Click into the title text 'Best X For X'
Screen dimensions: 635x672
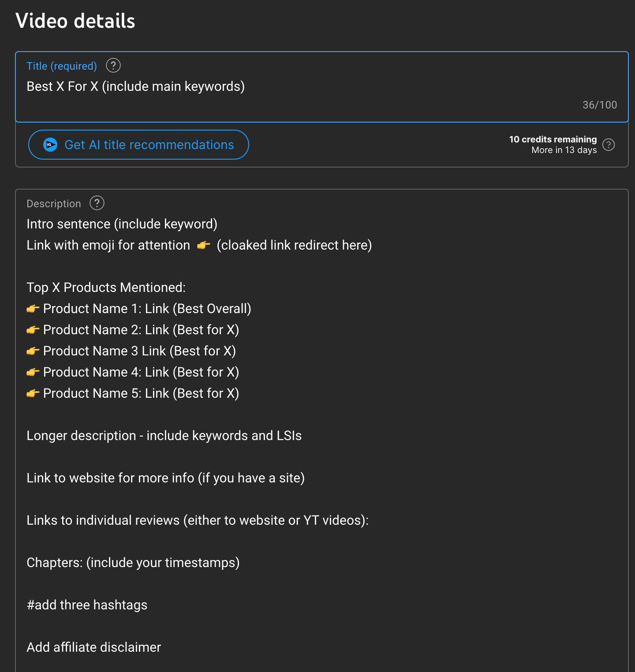click(x=62, y=86)
